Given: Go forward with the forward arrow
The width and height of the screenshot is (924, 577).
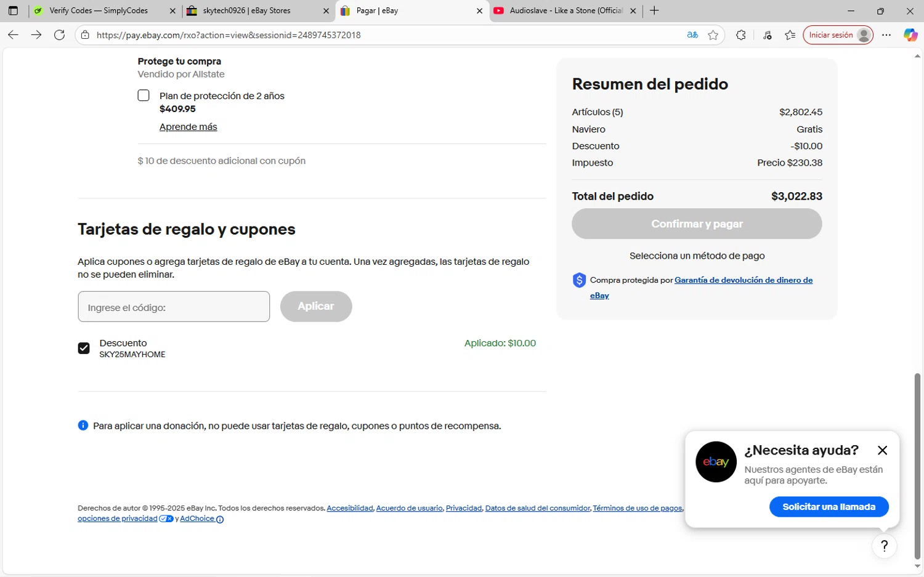Looking at the screenshot, I should click(36, 35).
